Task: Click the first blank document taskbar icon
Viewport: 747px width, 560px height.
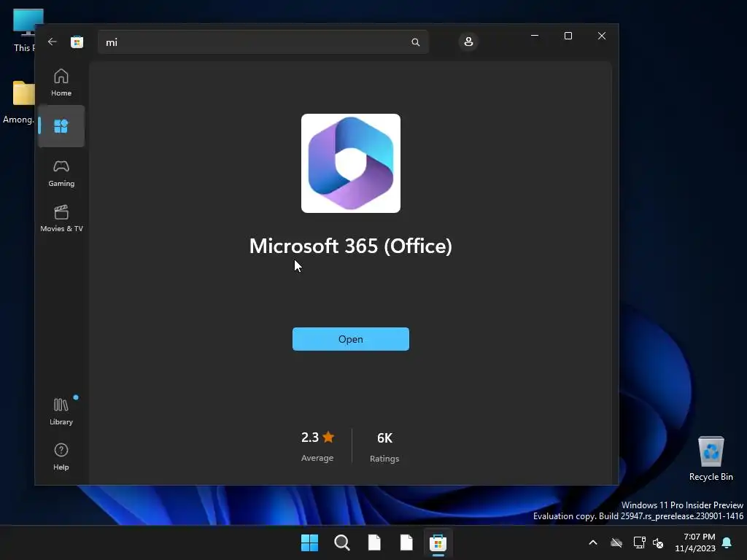Action: (374, 542)
